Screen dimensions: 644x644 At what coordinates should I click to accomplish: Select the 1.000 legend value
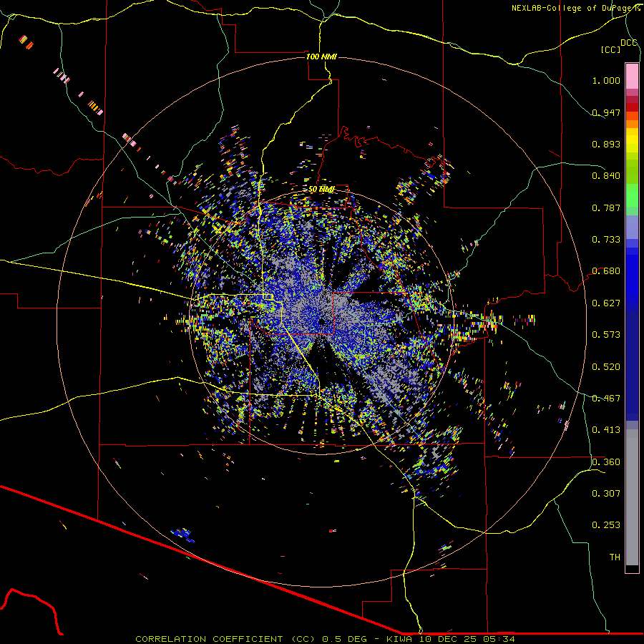pos(606,80)
